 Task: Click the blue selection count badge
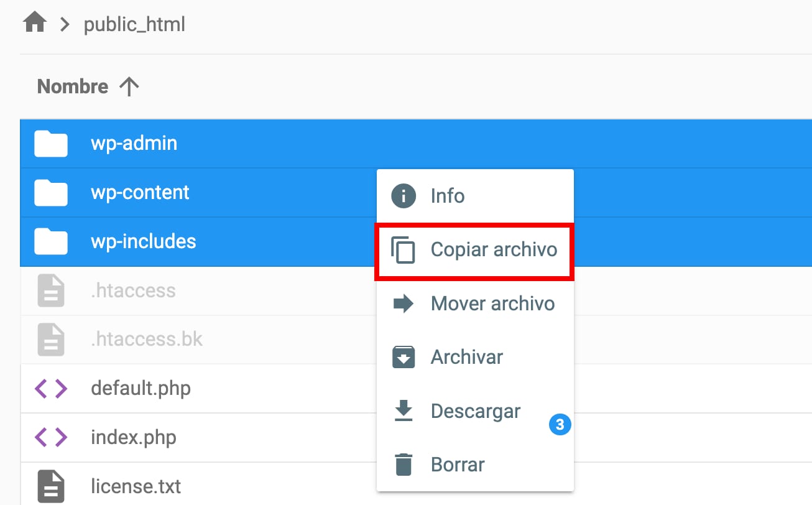[x=560, y=425]
